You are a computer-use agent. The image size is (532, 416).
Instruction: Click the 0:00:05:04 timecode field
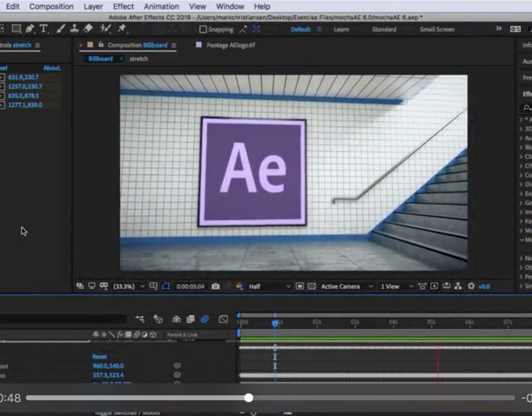pyautogui.click(x=190, y=287)
